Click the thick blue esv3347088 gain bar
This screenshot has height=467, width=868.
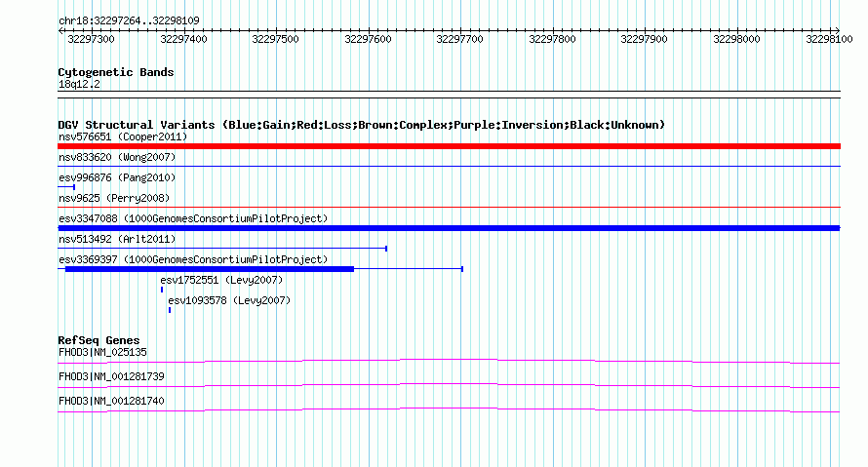449,228
